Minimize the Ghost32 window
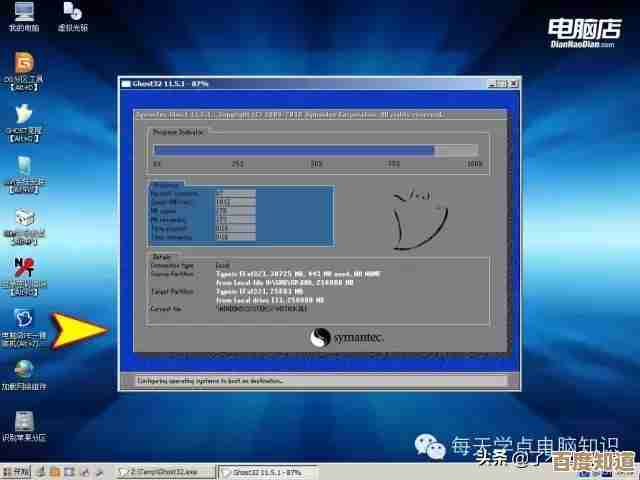Image resolution: width=640 pixels, height=480 pixels. pyautogui.click(x=490, y=84)
